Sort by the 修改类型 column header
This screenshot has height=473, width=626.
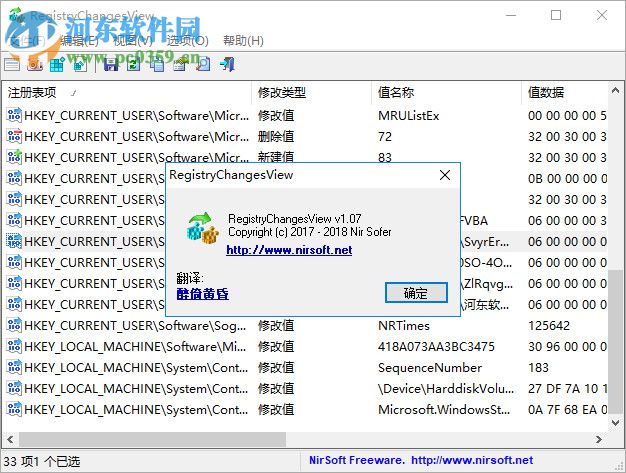[311, 93]
